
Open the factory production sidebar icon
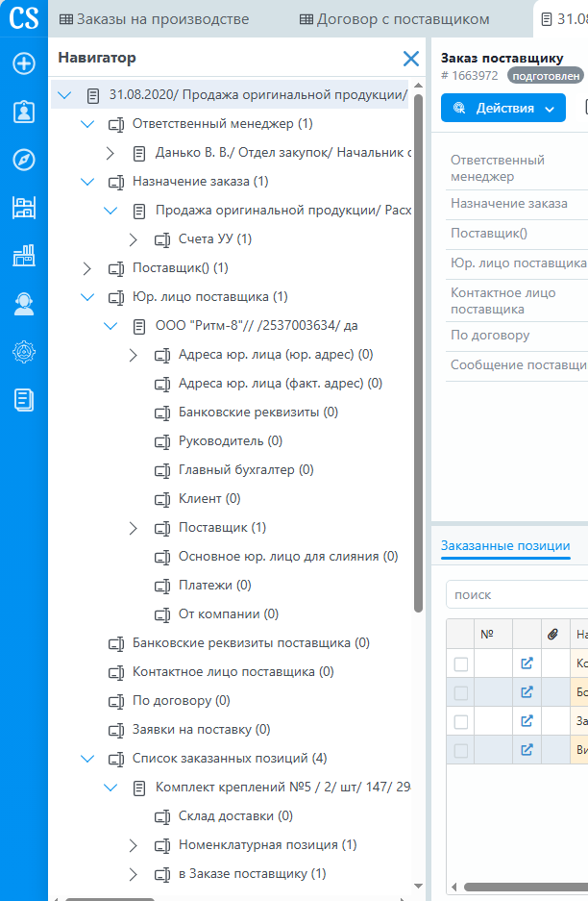[x=24, y=256]
